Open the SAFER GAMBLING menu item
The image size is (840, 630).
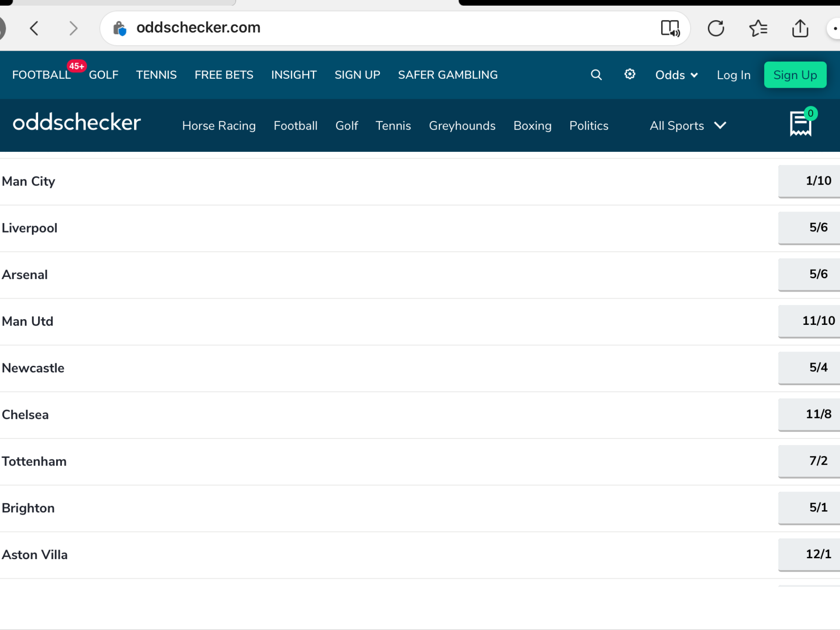tap(448, 75)
